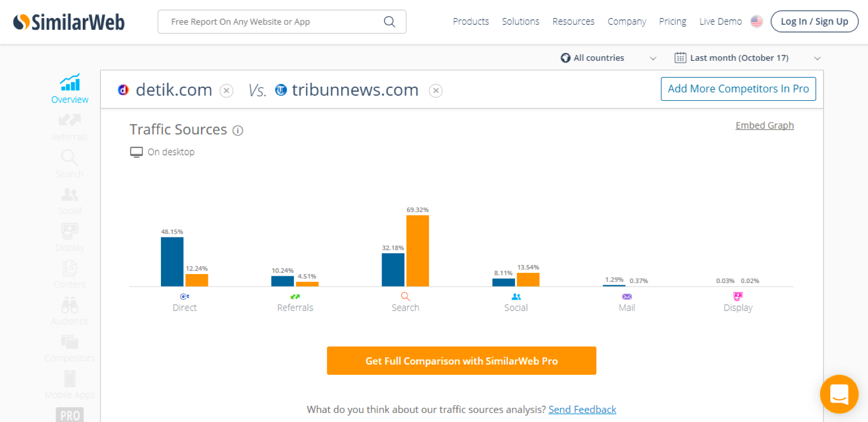Click the Direct traffic source icon
Screen dimensions: 868x422
(x=185, y=297)
